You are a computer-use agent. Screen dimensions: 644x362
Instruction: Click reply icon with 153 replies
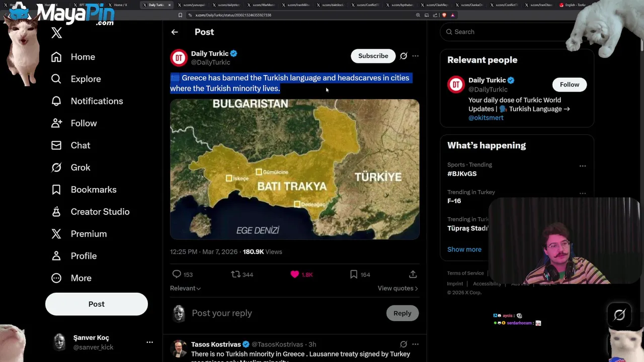tap(177, 274)
